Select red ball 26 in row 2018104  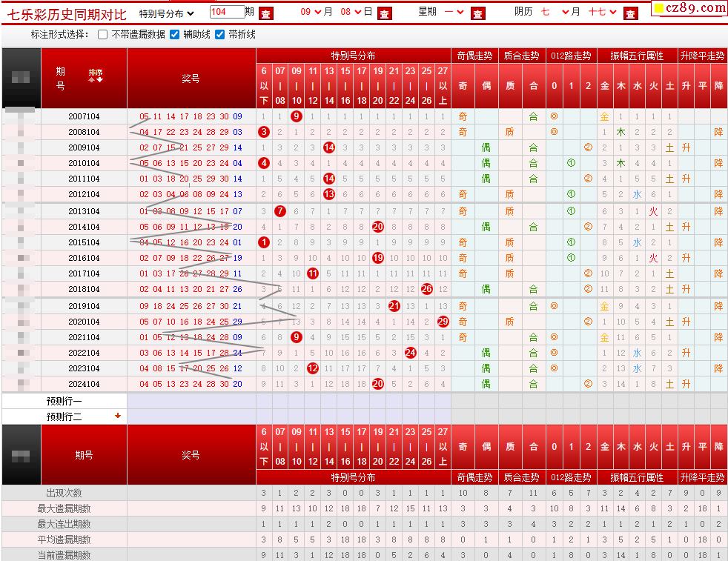point(427,288)
